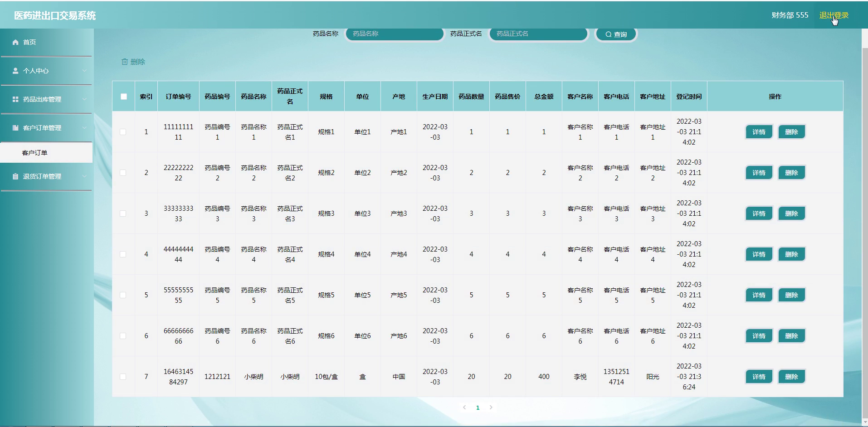Open 详情 for order 4444444444
Screen dimensions: 868x427
click(x=759, y=254)
